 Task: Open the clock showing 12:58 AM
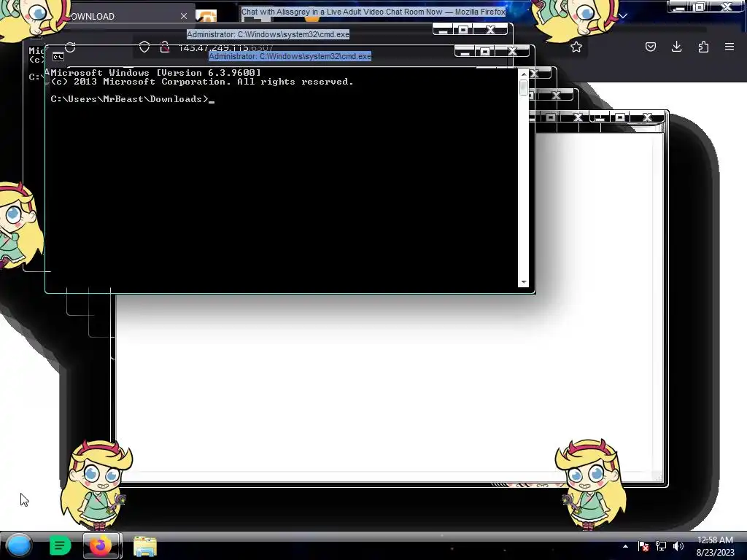pos(715,546)
